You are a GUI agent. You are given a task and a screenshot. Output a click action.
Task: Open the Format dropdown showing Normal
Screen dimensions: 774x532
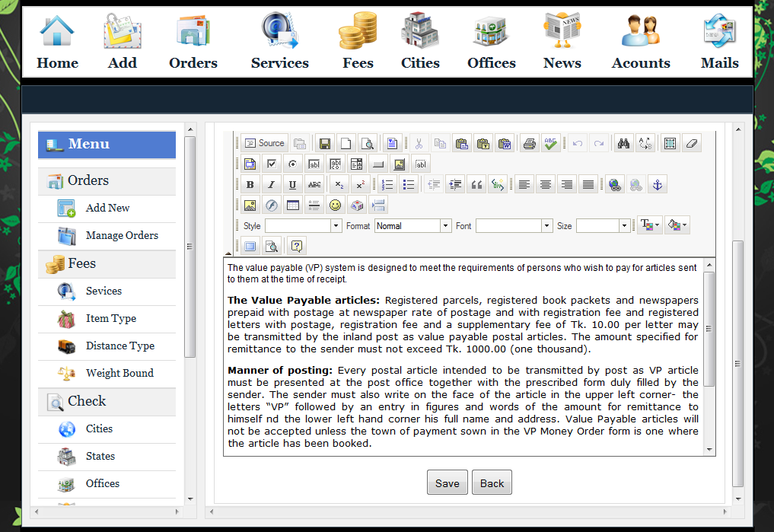(x=413, y=226)
